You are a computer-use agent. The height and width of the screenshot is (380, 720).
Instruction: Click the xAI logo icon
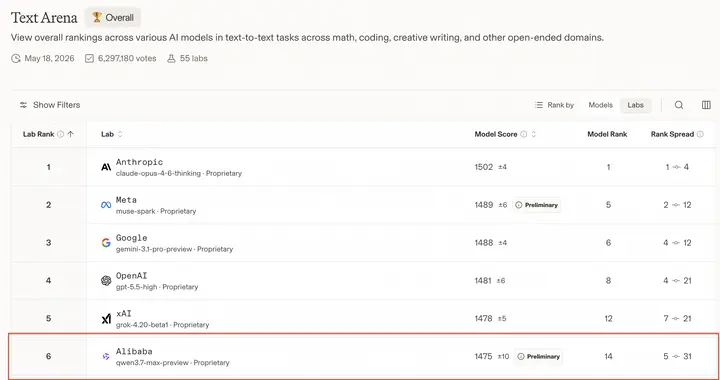click(106, 319)
